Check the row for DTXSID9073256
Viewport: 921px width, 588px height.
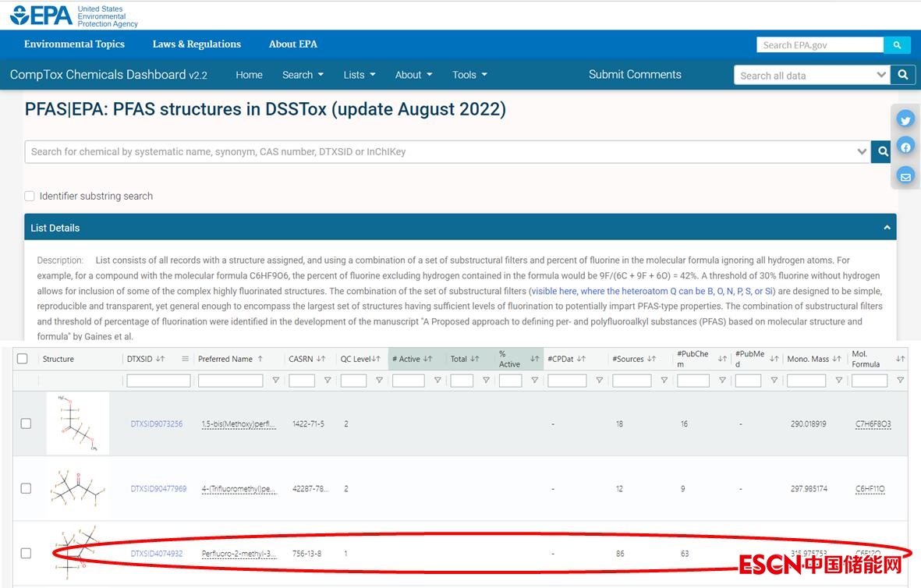point(26,423)
